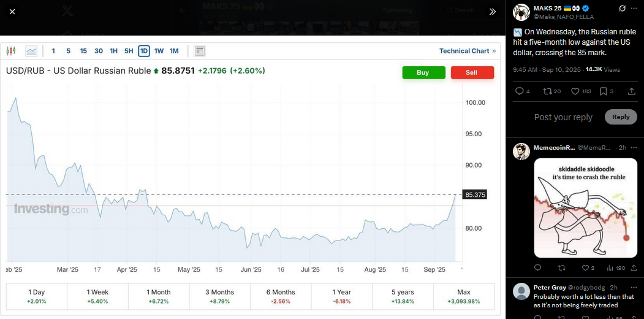Click the 9:45 AM Sep 10, 2025 timestamp
Image resolution: width=644 pixels, height=319 pixels.
pyautogui.click(x=547, y=69)
